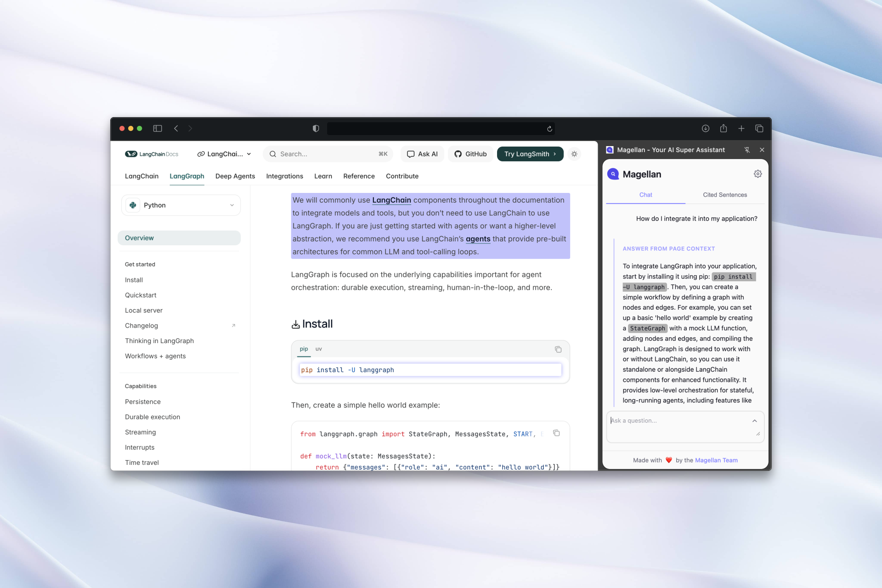Click the Try LangSmith button
Screen dimensions: 882x588
[x=530, y=154]
